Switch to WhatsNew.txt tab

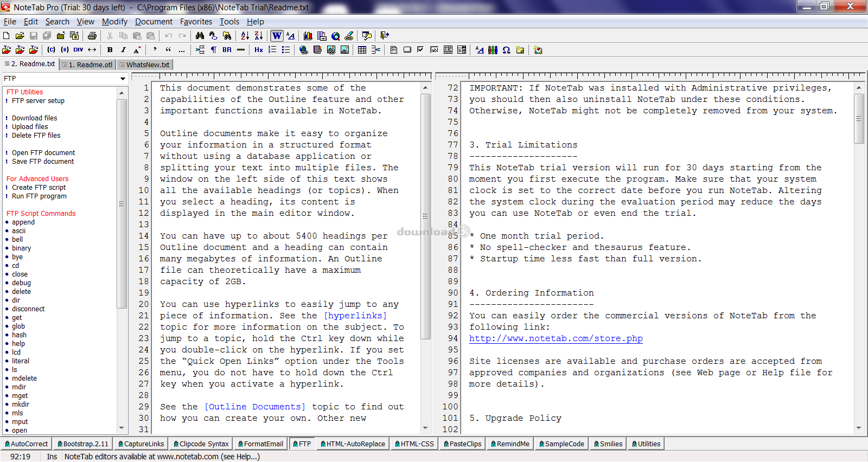[145, 65]
